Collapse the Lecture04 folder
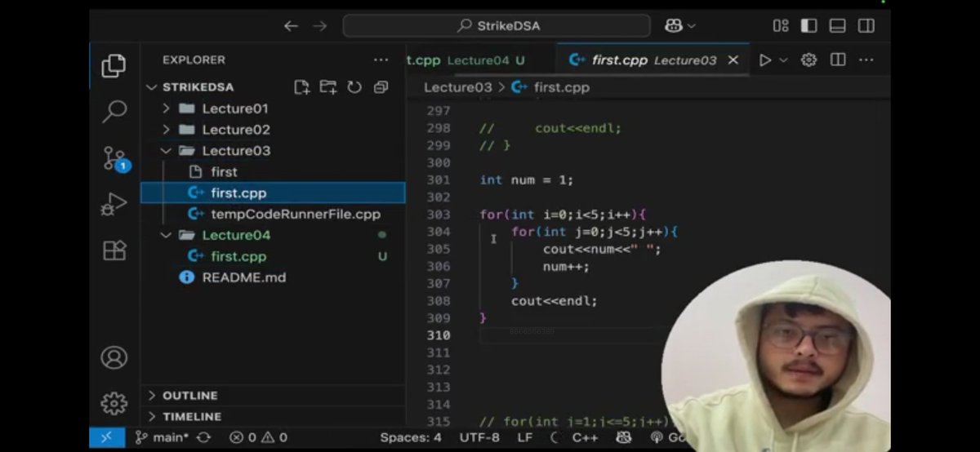980x452 pixels. tap(273, 235)
